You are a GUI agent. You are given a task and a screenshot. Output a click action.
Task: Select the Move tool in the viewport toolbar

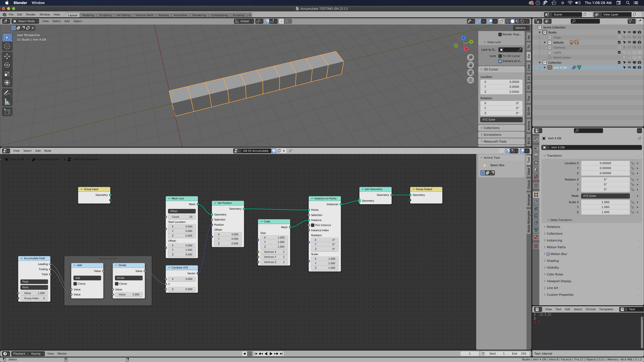pos(7,56)
